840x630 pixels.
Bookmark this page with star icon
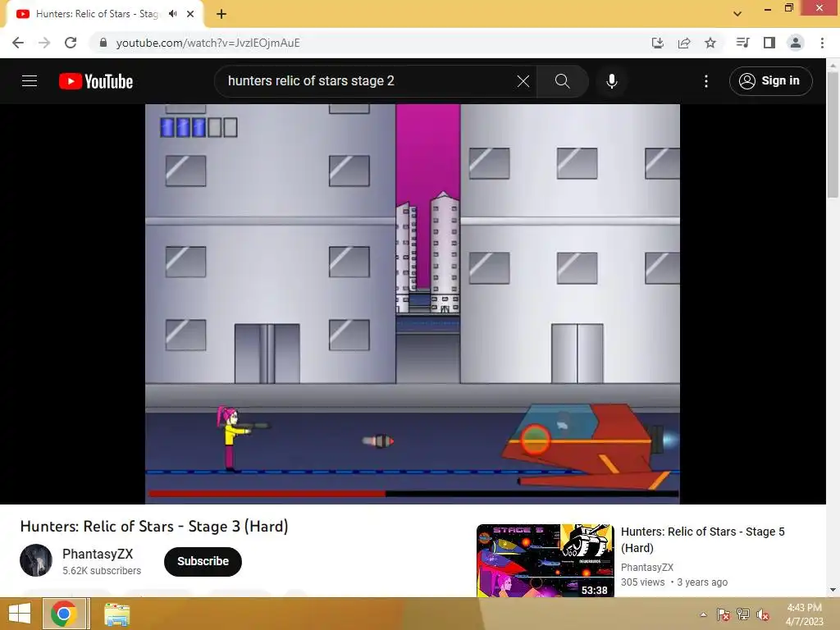click(710, 43)
